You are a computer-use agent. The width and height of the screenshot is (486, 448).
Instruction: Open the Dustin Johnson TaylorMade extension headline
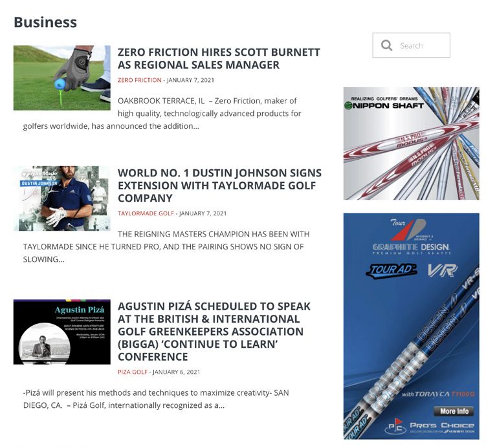[219, 186]
